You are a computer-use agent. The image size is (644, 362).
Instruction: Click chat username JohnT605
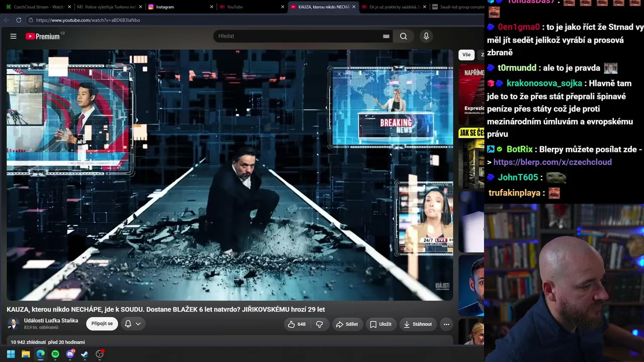[518, 177]
